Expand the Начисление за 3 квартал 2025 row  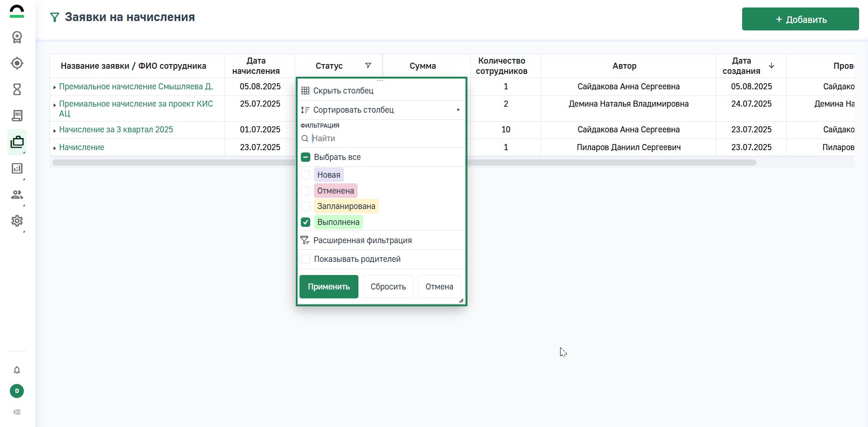pos(55,130)
